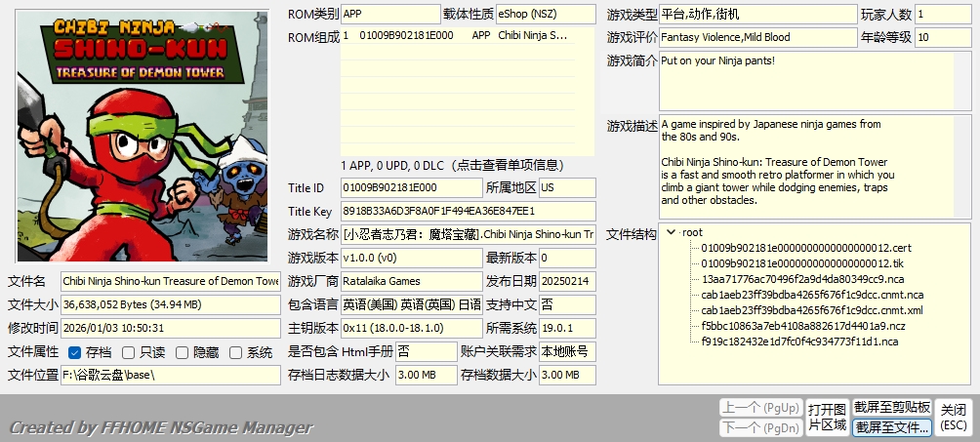Click the 截屏至文件 (screenshot to file) button
The width and height of the screenshot is (980, 442).
(x=891, y=427)
